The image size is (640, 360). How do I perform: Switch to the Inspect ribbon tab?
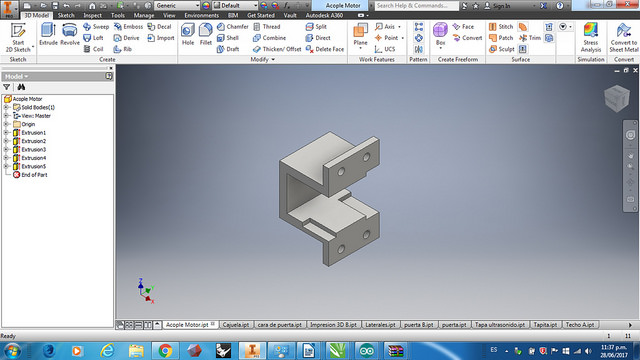(92, 16)
